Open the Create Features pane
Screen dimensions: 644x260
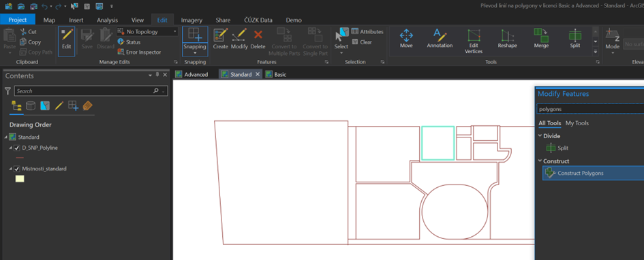click(221, 39)
